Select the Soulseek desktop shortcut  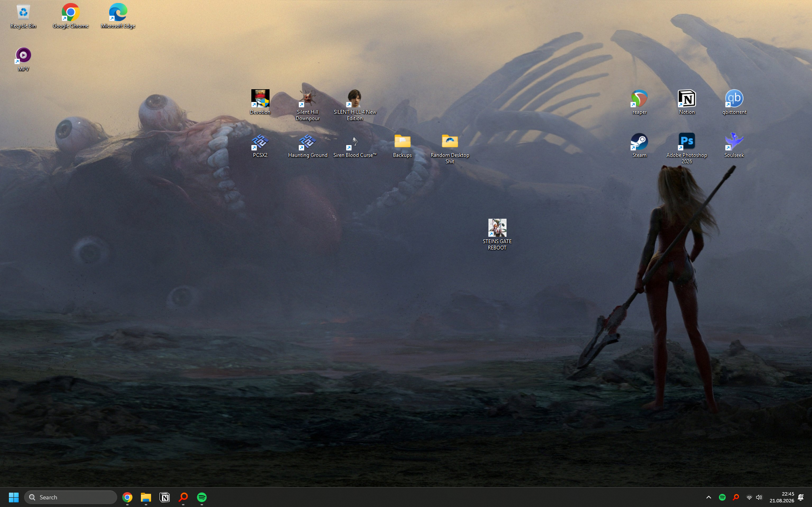click(734, 146)
